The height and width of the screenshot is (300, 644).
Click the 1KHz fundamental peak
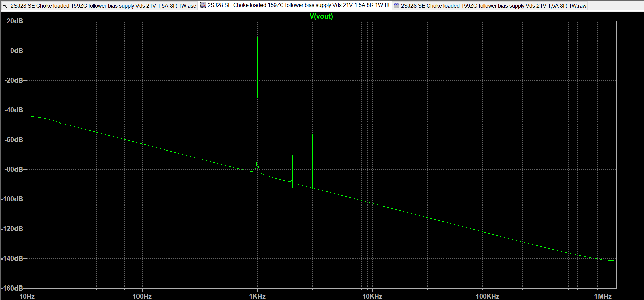(258, 101)
